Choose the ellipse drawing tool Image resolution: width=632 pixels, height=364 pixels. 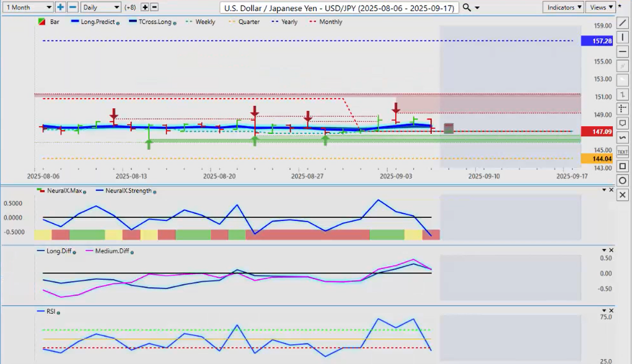click(x=623, y=180)
